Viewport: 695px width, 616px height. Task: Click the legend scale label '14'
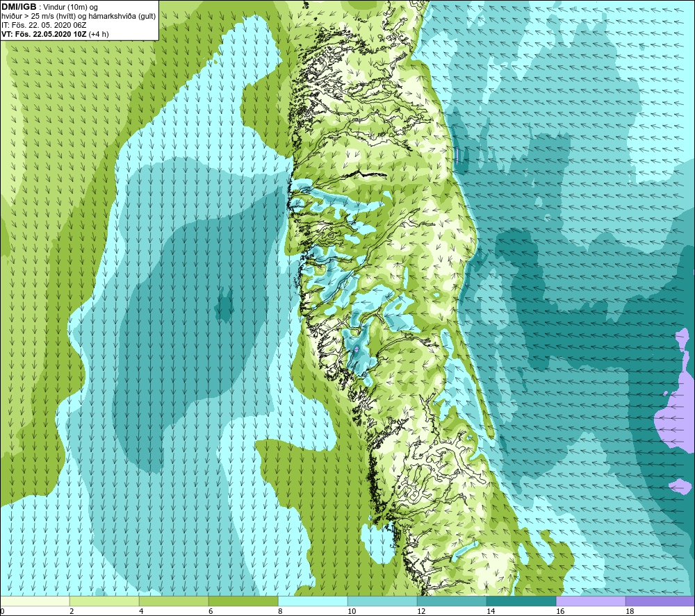(491, 612)
